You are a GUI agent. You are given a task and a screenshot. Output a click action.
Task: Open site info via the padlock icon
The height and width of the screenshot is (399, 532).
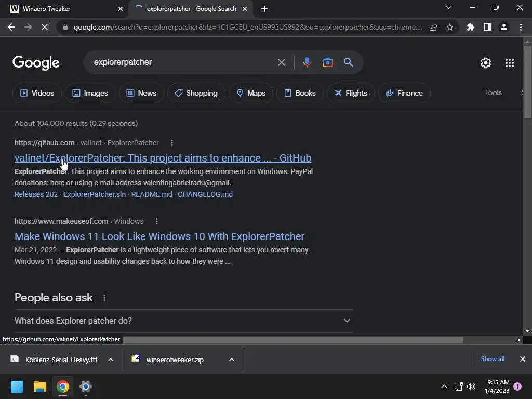click(65, 27)
